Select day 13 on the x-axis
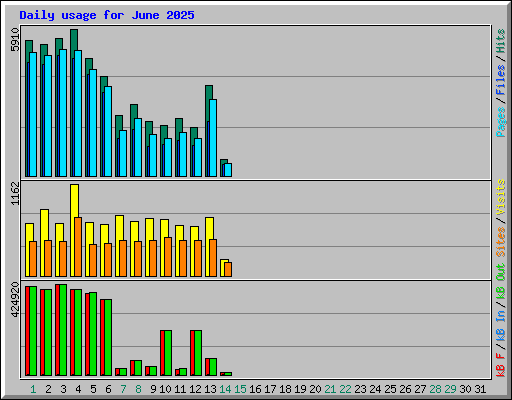 [x=210, y=389]
